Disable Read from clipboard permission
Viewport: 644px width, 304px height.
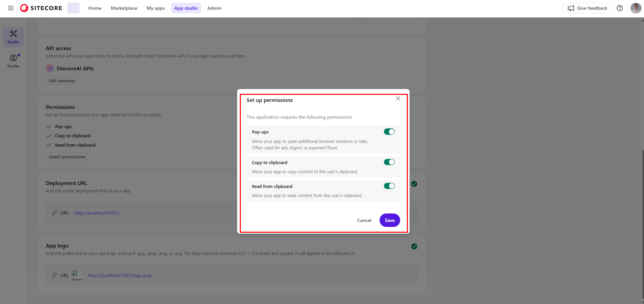389,186
